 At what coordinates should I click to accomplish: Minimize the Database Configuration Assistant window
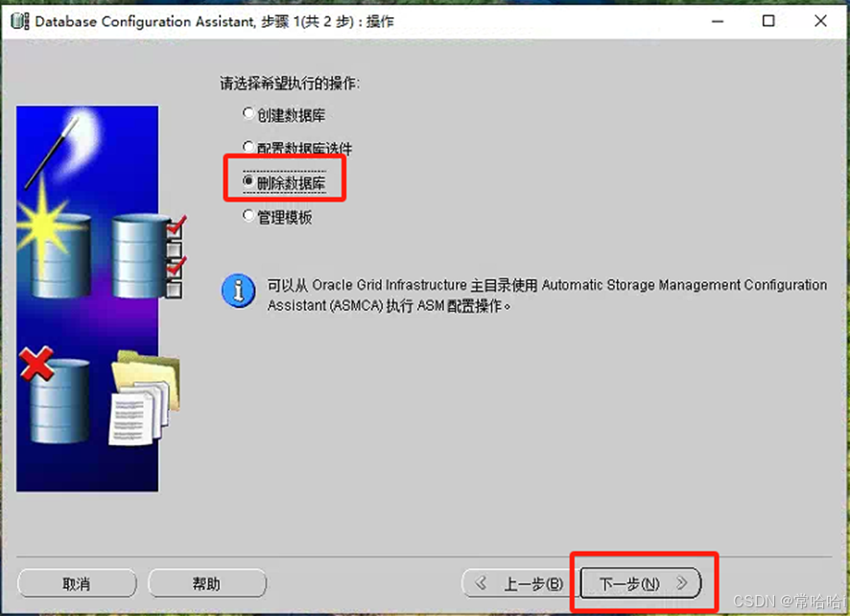coord(718,21)
